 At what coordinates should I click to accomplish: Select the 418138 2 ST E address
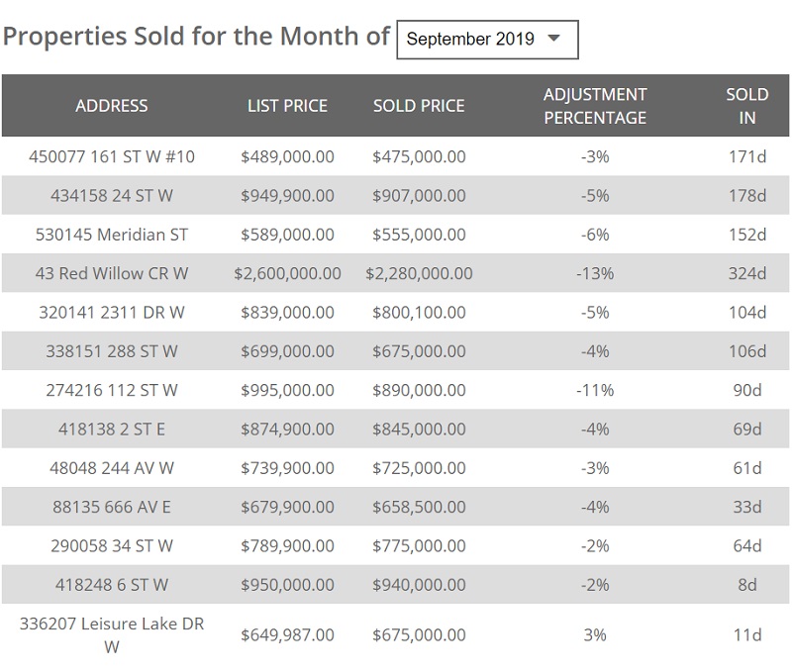(x=112, y=430)
